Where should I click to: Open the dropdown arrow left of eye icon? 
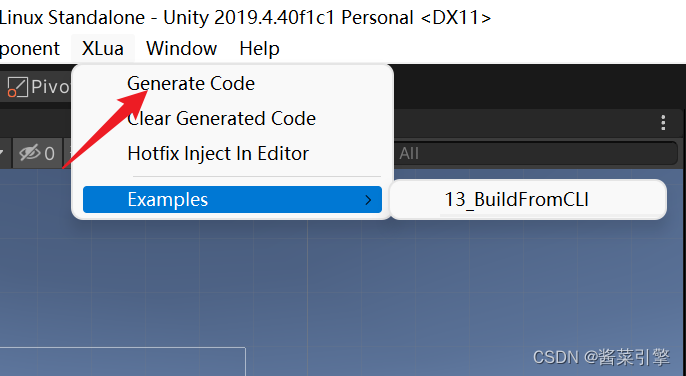click(x=2, y=153)
